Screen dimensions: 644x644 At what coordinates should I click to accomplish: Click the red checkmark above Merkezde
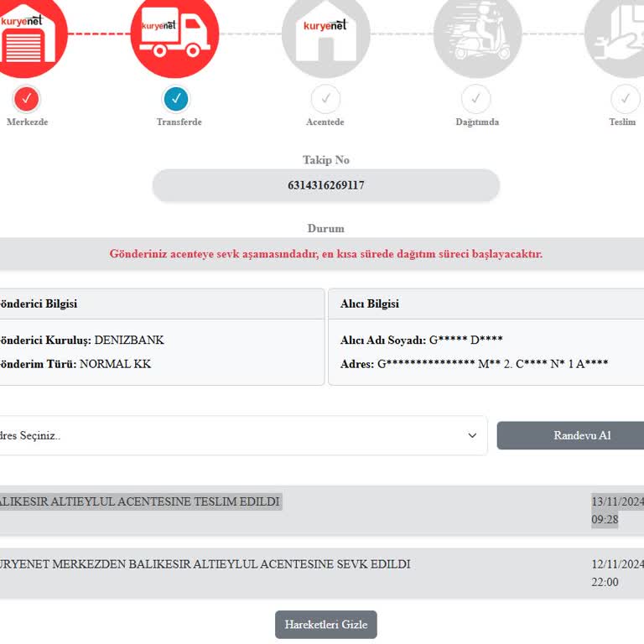tap(26, 99)
